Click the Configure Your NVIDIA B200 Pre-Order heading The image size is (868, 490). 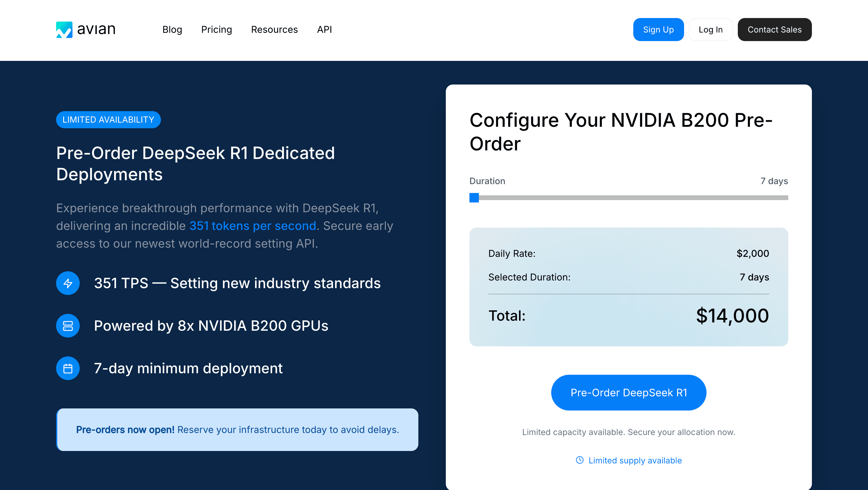click(621, 132)
